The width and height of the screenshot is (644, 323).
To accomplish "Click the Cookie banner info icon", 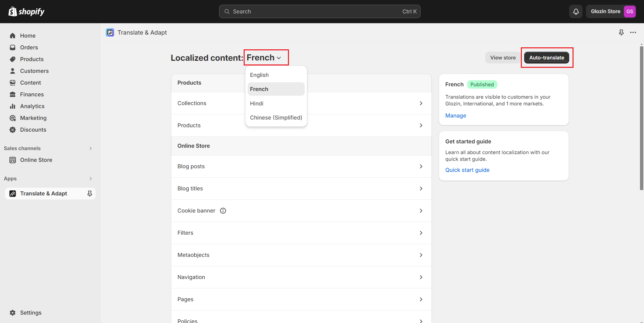I will tap(223, 211).
